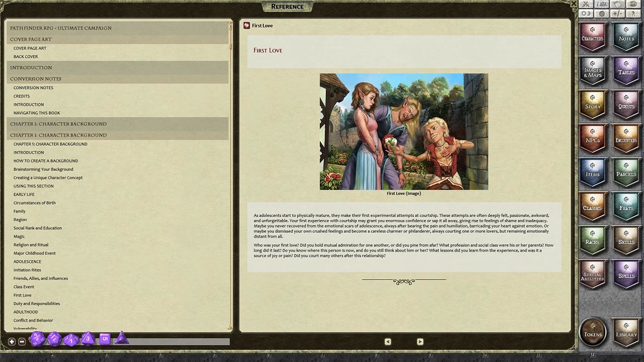
Task: Collapse the Pathfinder RPG - Ultimate Campaign header
Action: (x=117, y=28)
